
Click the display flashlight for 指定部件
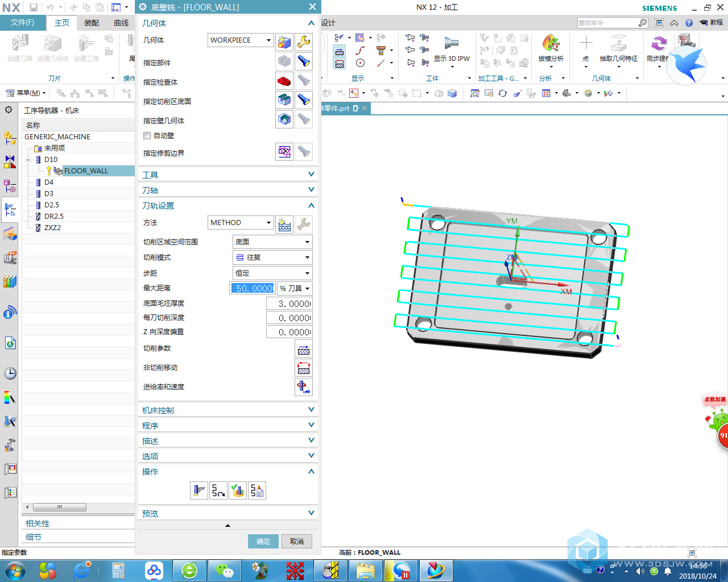click(304, 61)
